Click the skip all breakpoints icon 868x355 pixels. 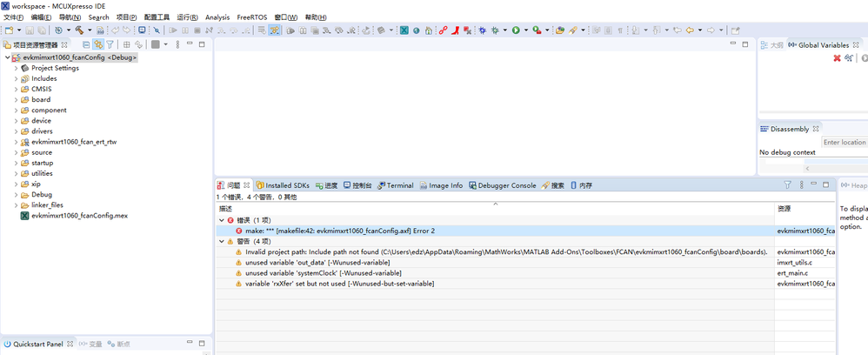157,30
